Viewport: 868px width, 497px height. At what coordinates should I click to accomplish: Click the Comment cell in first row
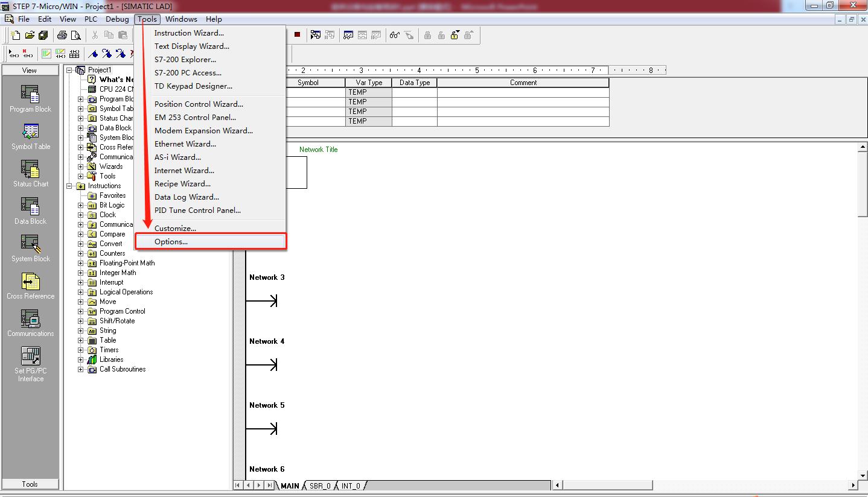pos(523,92)
